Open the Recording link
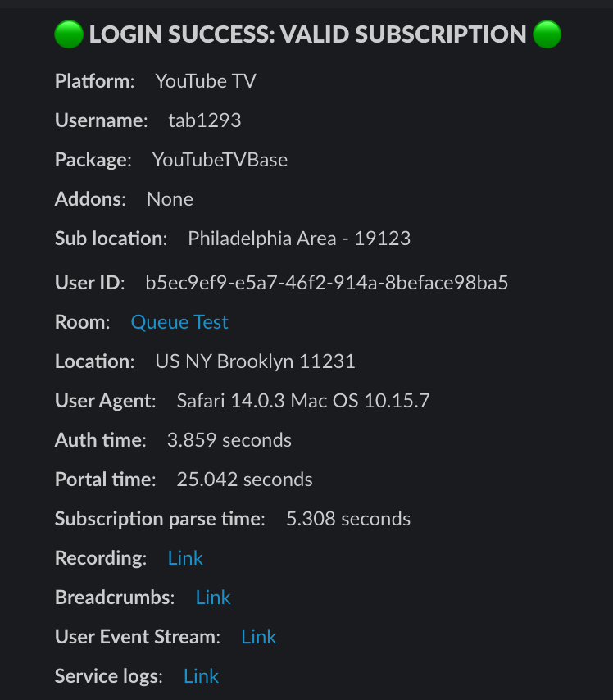The height and width of the screenshot is (700, 613). click(x=185, y=558)
